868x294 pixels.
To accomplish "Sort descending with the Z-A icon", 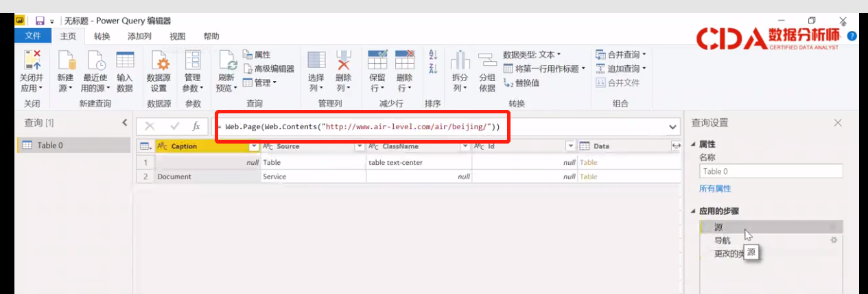I will coord(433,68).
